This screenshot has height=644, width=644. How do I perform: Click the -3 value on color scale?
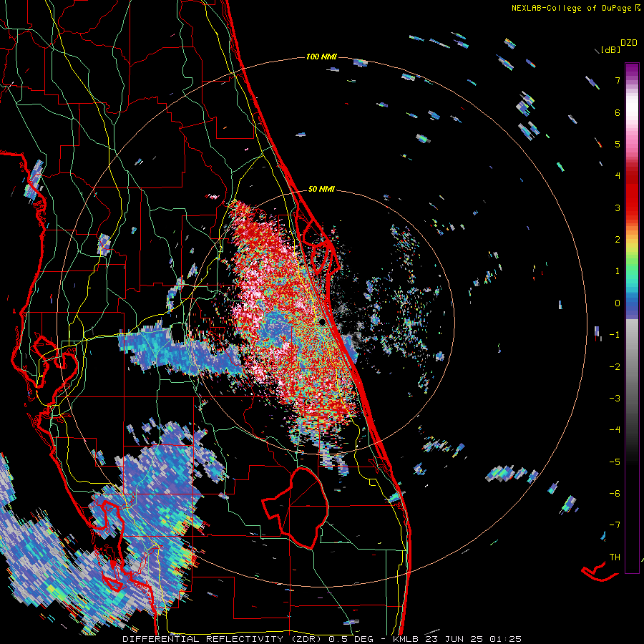[615, 398]
